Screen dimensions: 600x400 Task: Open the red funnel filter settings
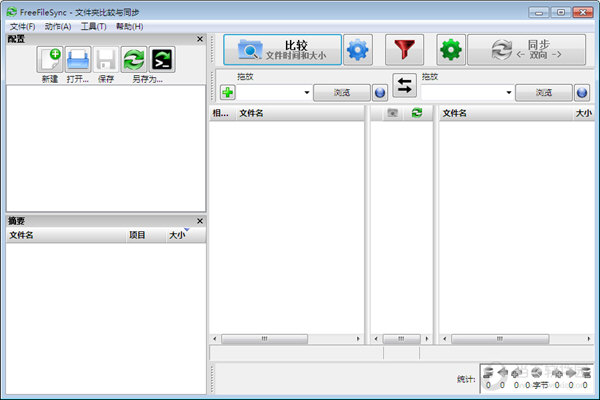click(x=404, y=50)
